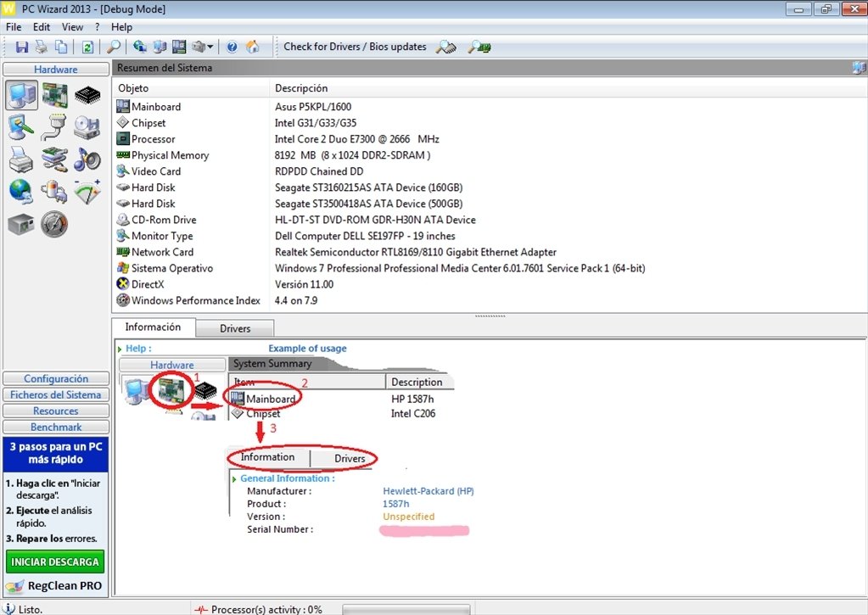Select the Sistema Operativo row

(490, 268)
